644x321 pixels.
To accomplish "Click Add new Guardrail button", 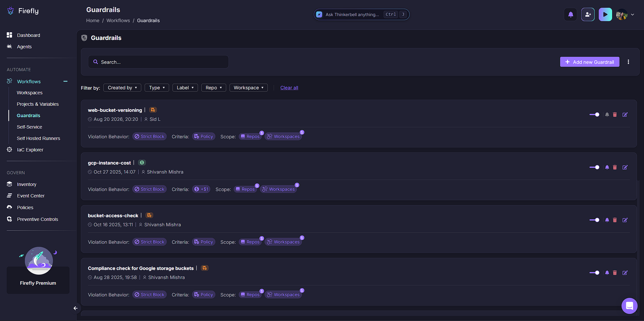I will click(x=590, y=62).
